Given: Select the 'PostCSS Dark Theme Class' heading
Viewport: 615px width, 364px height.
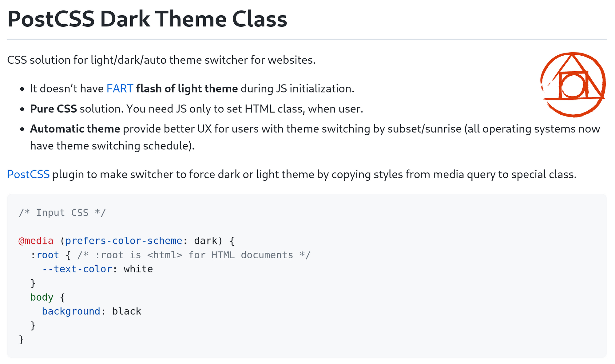Looking at the screenshot, I should click(x=147, y=19).
